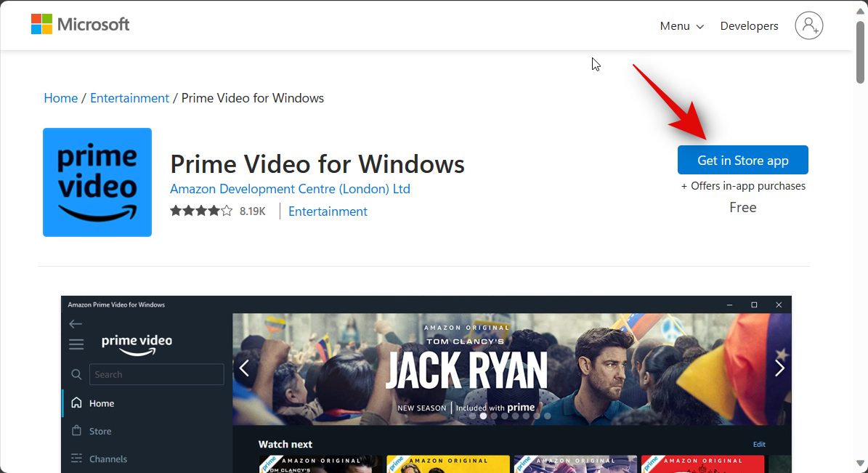Click the star rating icons
Image resolution: width=868 pixels, height=473 pixels.
(x=201, y=211)
